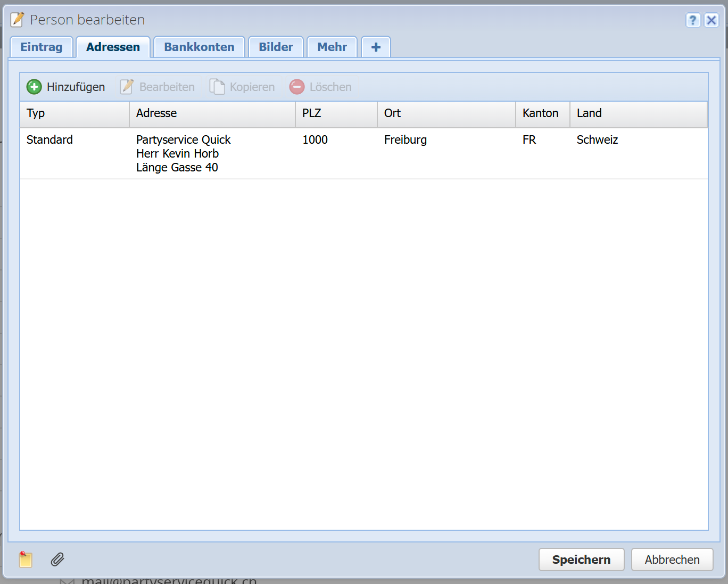This screenshot has height=584, width=728.
Task: Click the green Hinzufügen plus icon
Action: (x=34, y=87)
